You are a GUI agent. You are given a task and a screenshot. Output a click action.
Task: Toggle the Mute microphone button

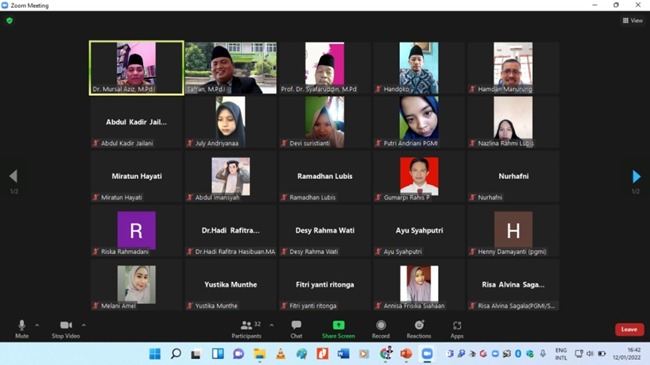[x=22, y=329]
